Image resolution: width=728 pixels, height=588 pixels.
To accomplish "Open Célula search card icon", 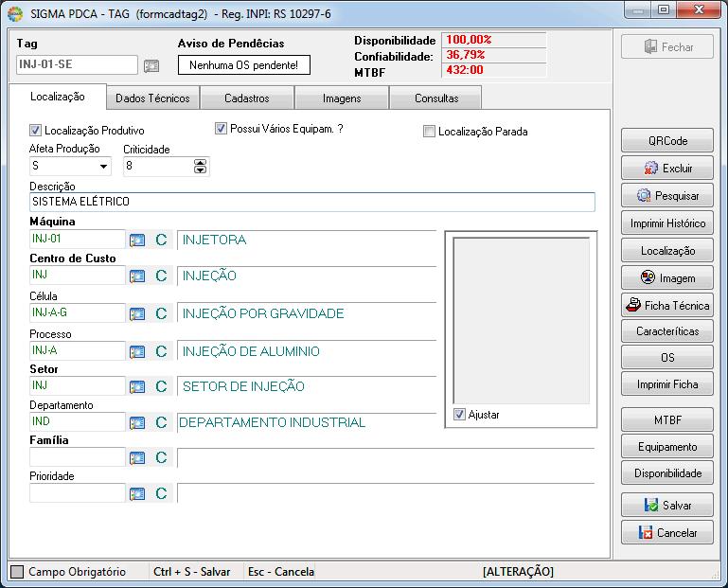I will [137, 314].
